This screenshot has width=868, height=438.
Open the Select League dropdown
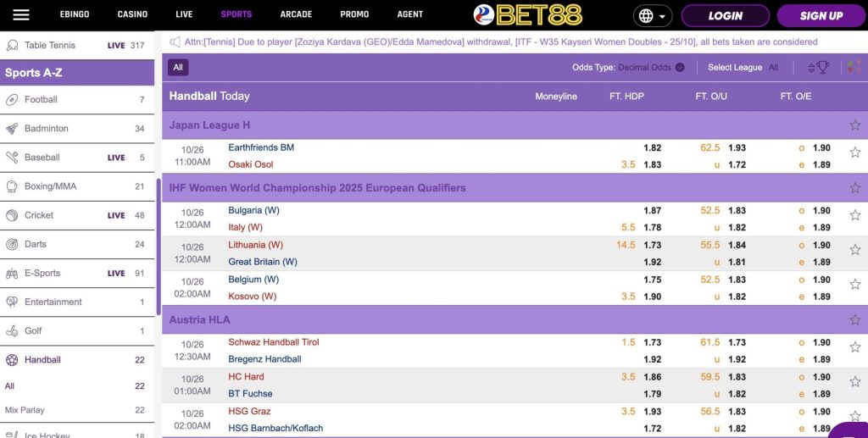click(x=743, y=68)
